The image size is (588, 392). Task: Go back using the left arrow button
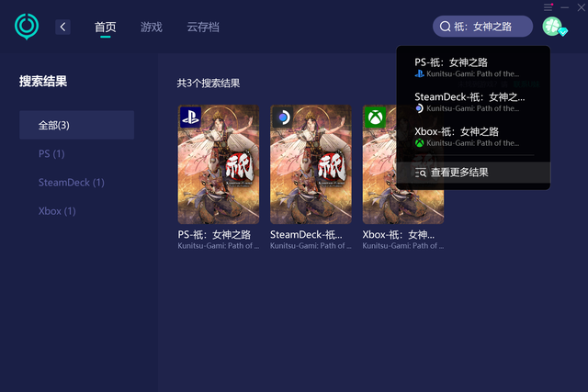tap(62, 27)
